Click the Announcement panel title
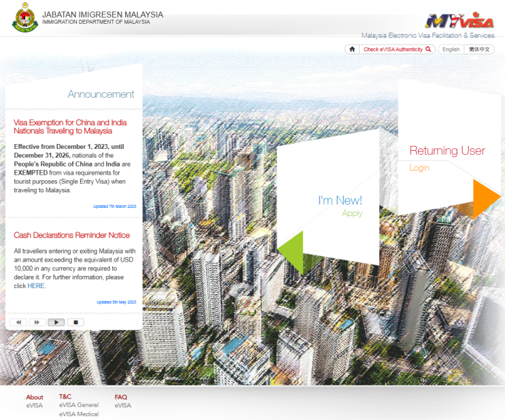 [101, 94]
